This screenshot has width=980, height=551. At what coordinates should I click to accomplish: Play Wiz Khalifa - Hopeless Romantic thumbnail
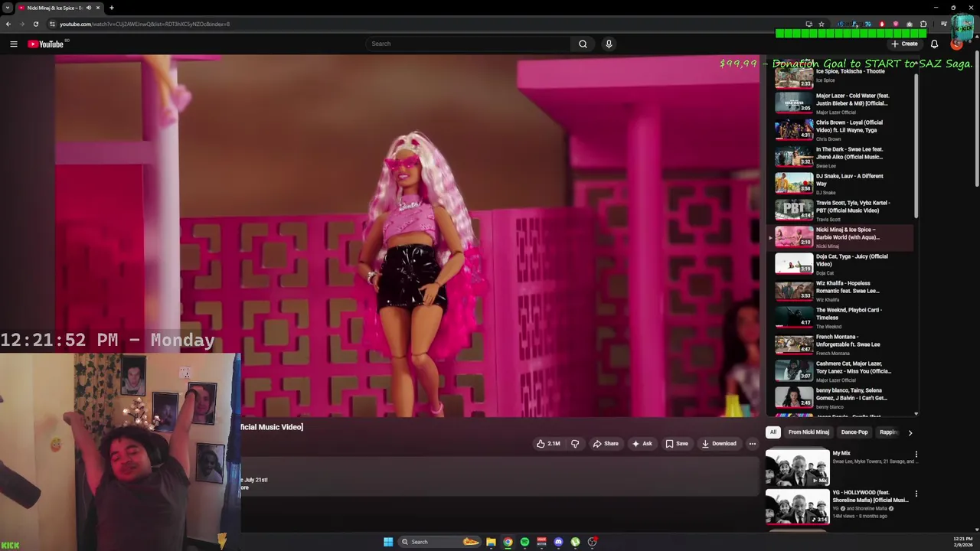click(x=794, y=290)
